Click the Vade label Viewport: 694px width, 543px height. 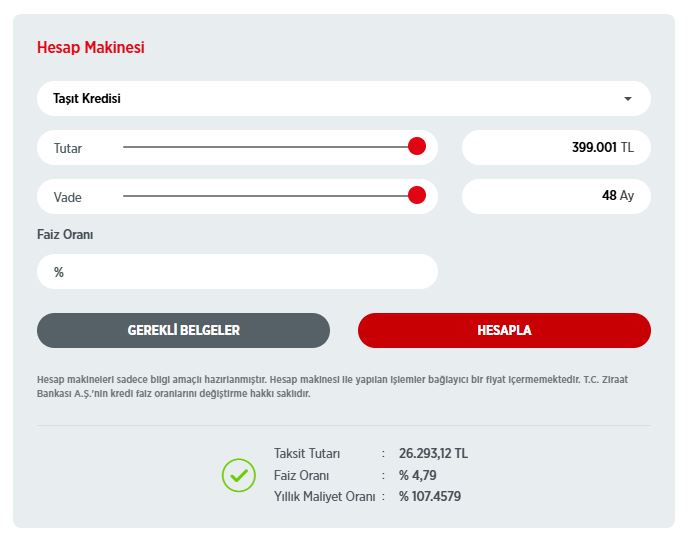(68, 197)
